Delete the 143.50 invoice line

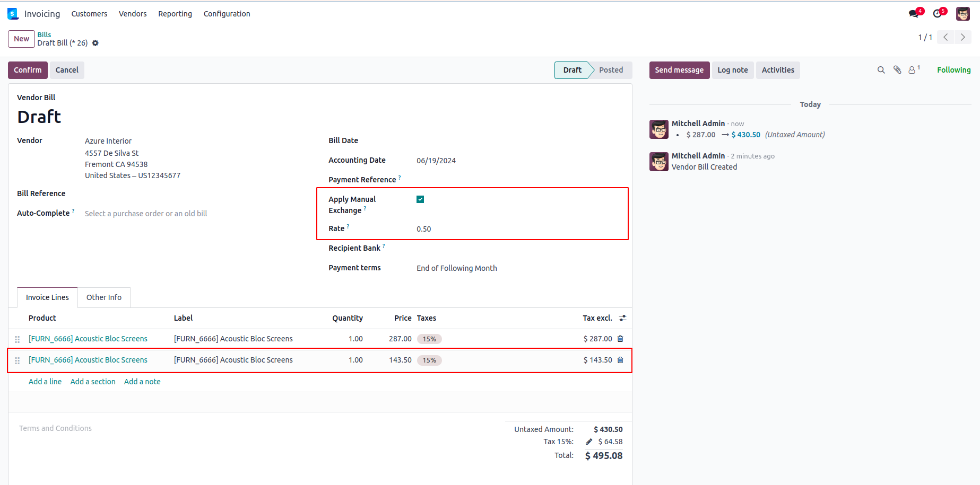point(620,360)
